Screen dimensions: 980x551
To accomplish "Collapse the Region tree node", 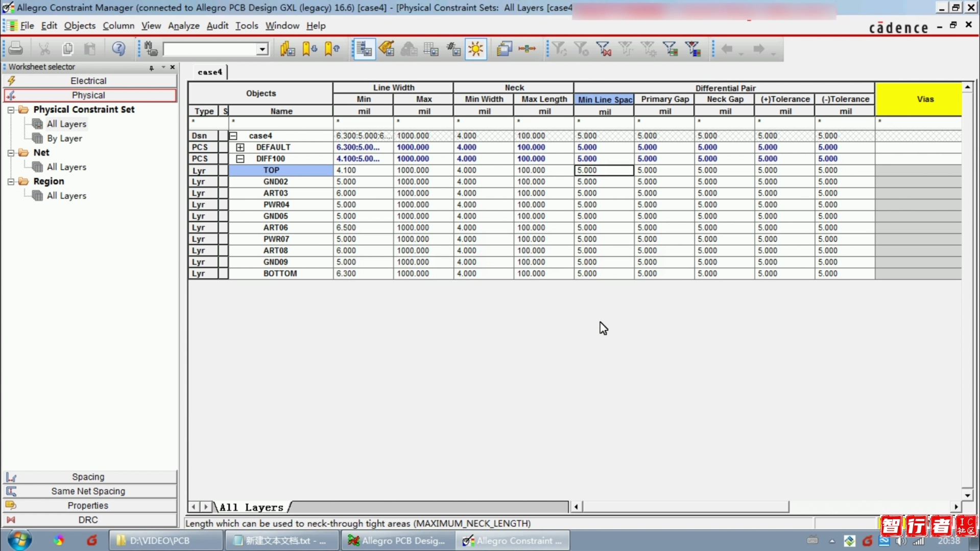I will (11, 181).
